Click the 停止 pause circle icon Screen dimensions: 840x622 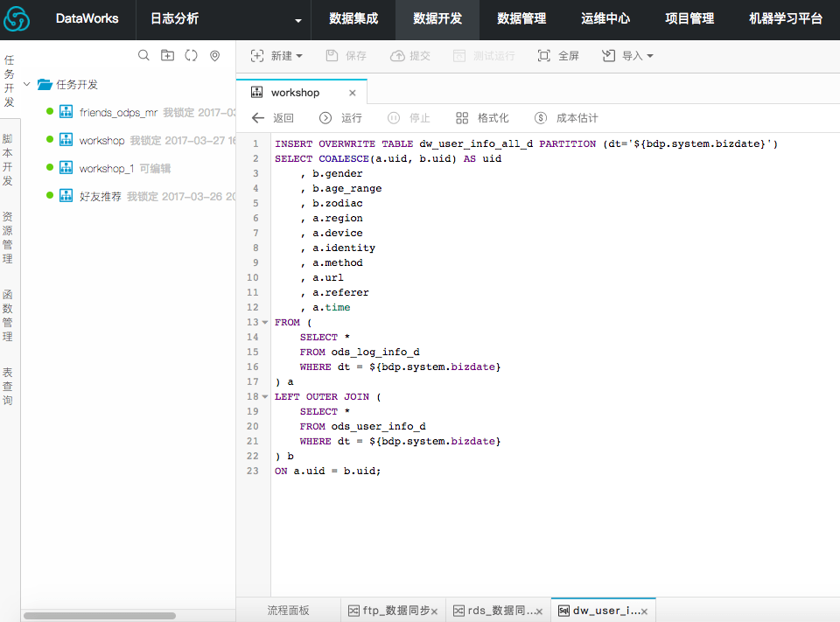click(394, 118)
